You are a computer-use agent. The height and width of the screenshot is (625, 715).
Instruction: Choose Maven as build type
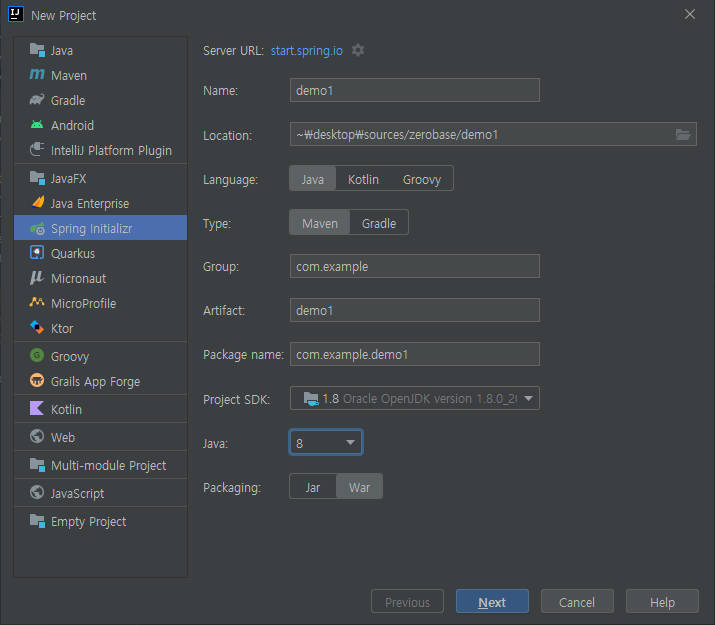[x=320, y=223]
